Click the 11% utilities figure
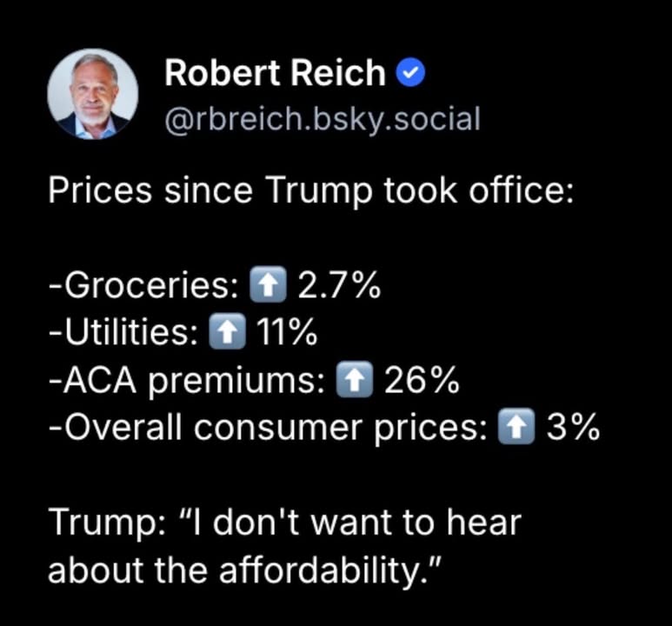Viewport: 672px width, 626px height. tap(285, 333)
